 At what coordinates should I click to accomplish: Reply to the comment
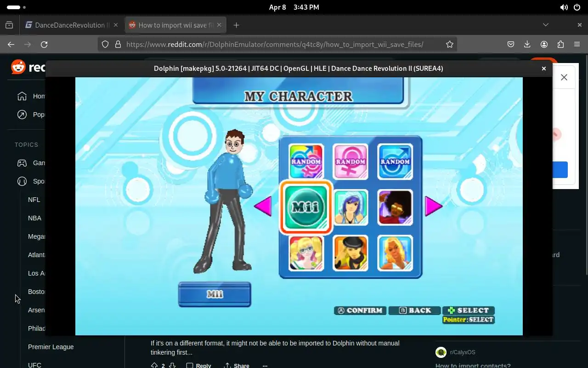click(198, 366)
